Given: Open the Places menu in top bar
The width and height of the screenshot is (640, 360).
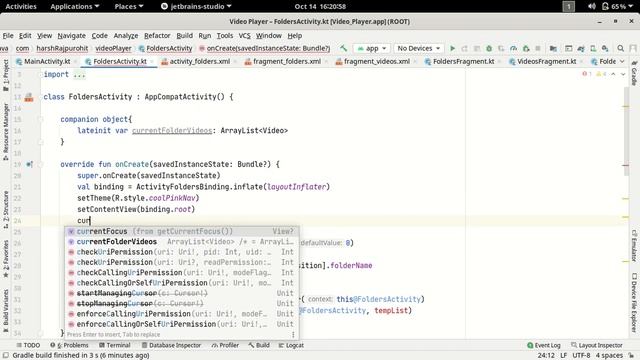Looking at the screenshot, I should point(129,7).
